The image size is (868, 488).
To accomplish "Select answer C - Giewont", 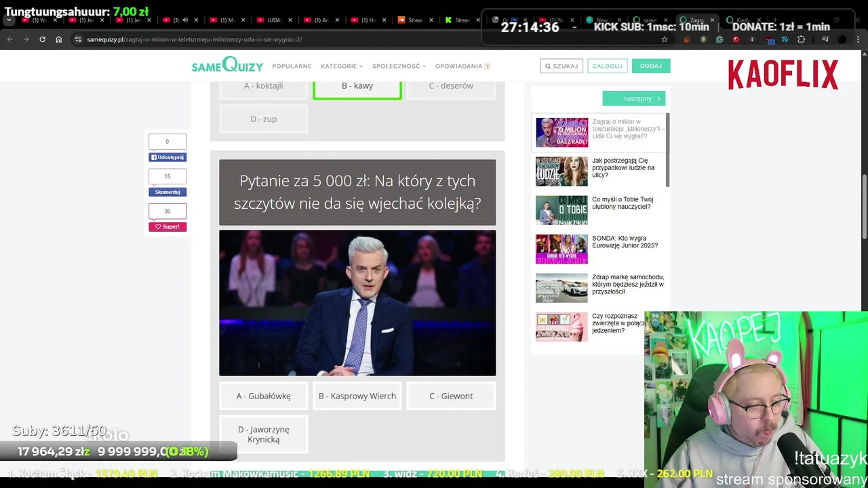I will [x=451, y=396].
